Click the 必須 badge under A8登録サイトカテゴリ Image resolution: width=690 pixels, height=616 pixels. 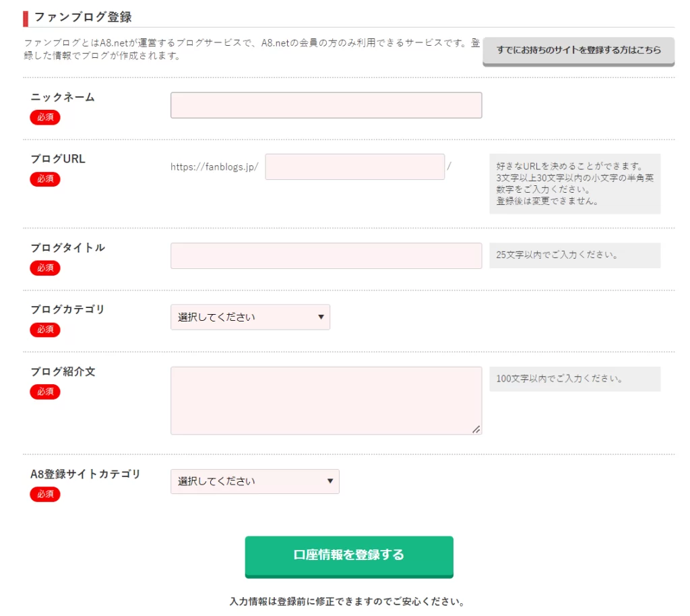click(x=45, y=495)
